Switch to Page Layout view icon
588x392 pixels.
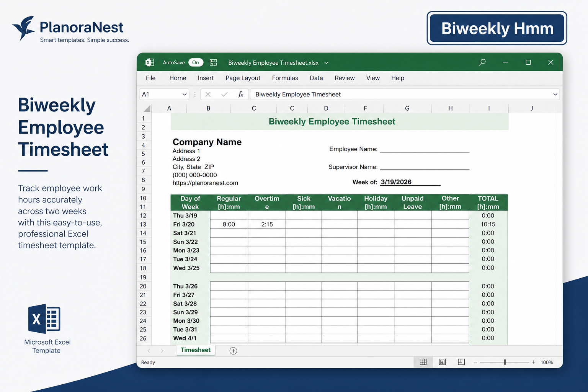pyautogui.click(x=442, y=362)
